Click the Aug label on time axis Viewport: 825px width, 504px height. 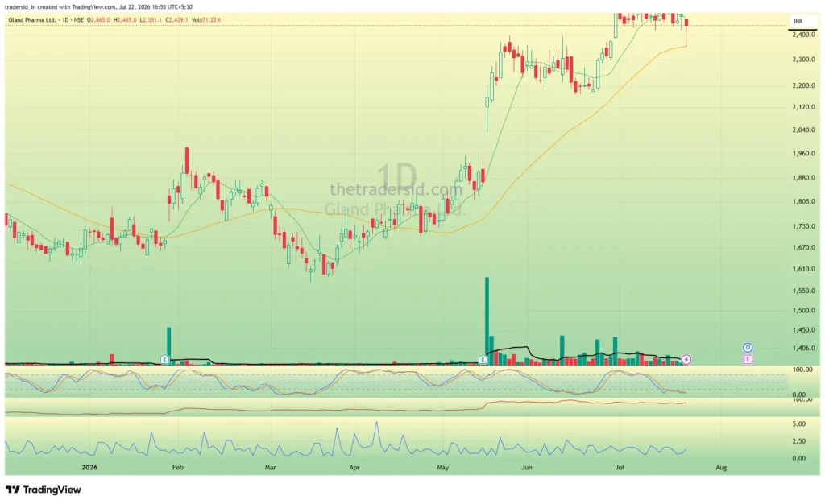coord(721,467)
